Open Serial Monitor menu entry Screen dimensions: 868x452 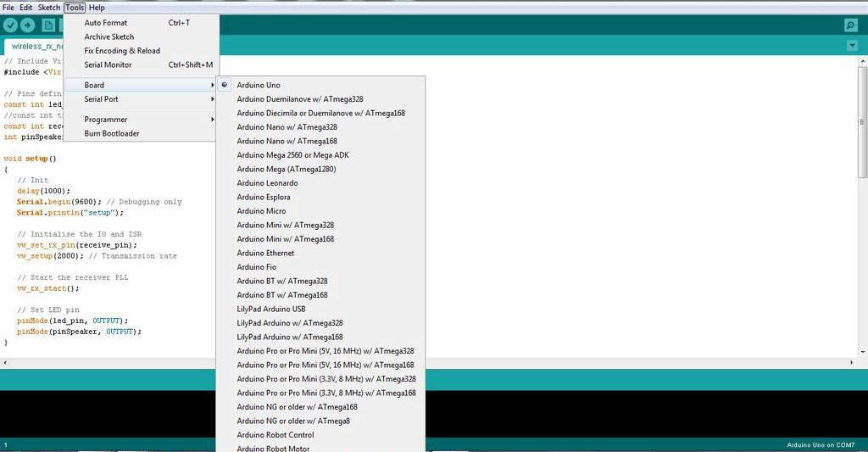[142, 64]
